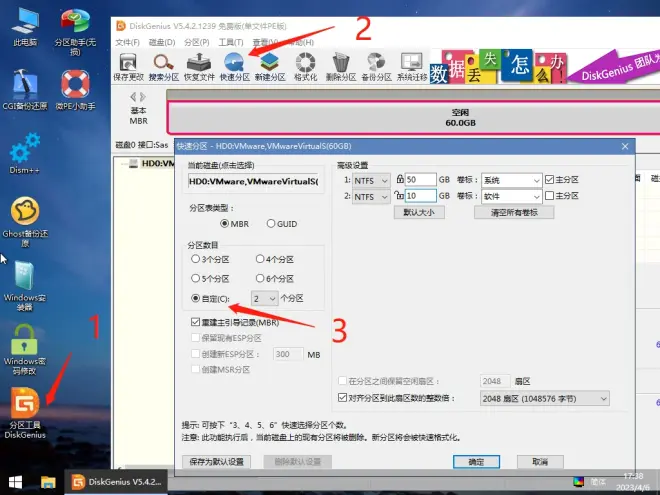660x495 pixels.
Task: Click the DiskGenius data-loss banner advertisement
Action: pos(545,67)
